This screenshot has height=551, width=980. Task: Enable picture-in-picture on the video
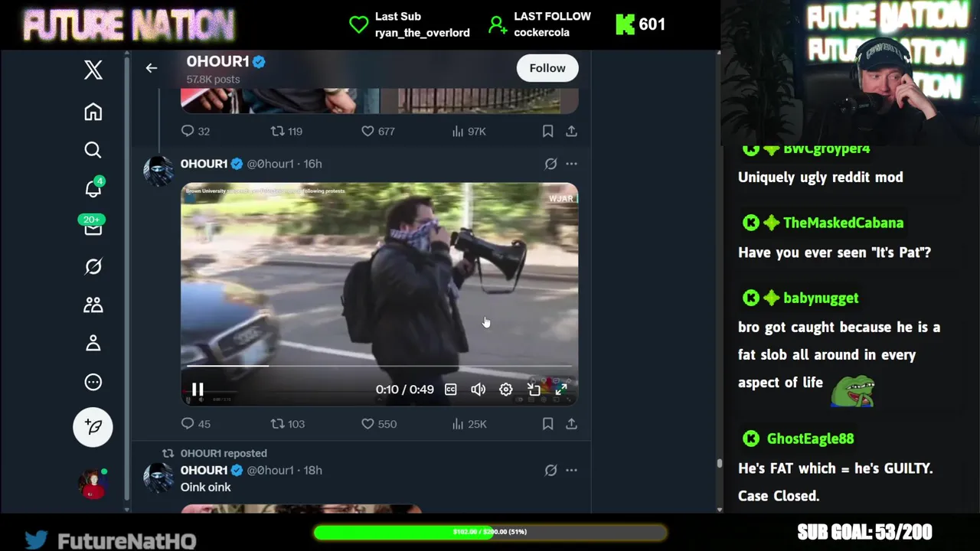534,390
